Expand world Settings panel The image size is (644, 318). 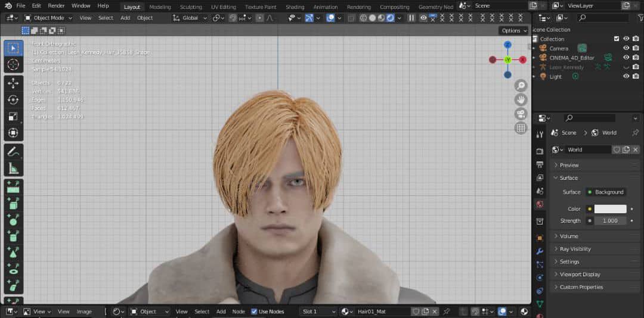(595, 262)
